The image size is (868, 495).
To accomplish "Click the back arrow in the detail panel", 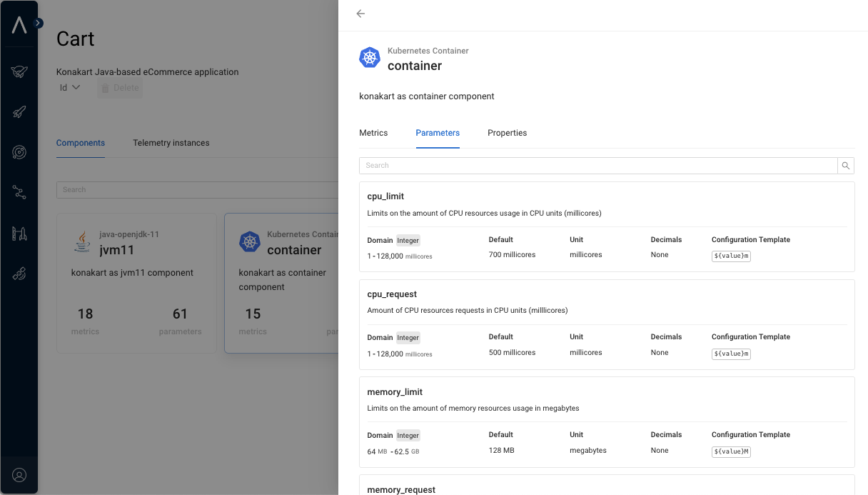I will point(360,14).
